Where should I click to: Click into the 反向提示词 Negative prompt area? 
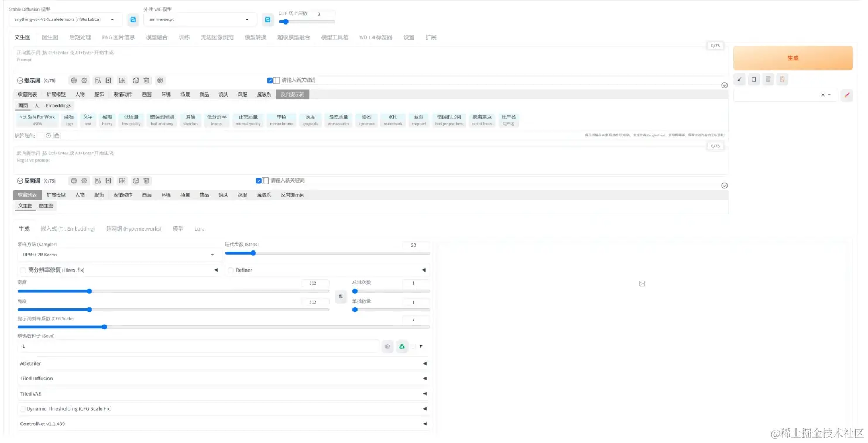[370, 160]
